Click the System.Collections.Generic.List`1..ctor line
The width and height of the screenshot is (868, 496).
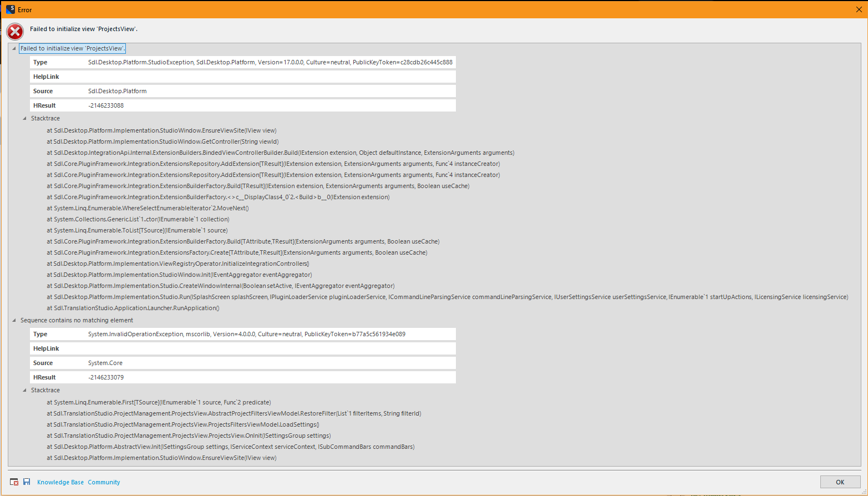tap(138, 219)
